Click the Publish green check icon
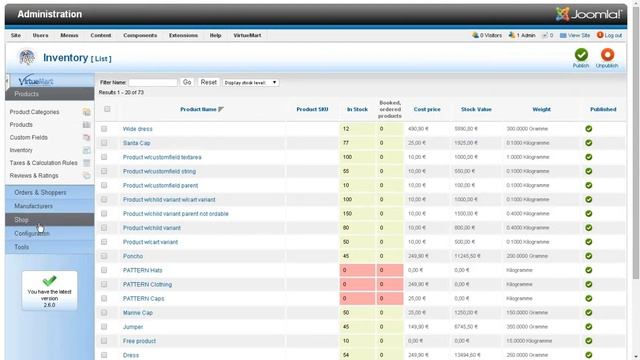This screenshot has width=640, height=360. point(581,55)
